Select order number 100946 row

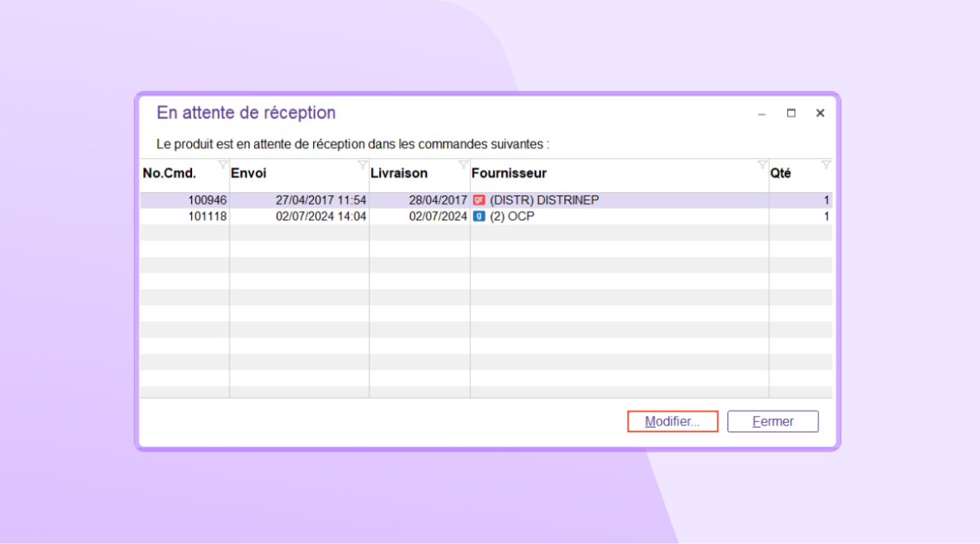(x=208, y=200)
